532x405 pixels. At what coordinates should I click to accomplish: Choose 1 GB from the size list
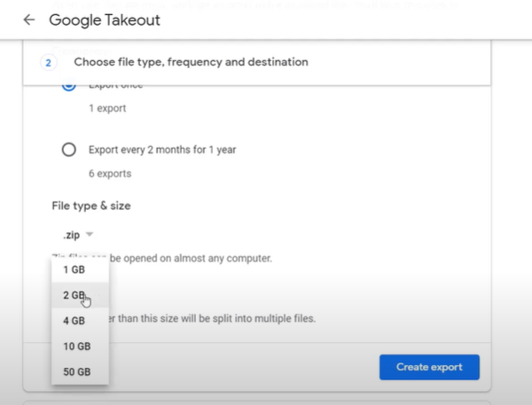[x=74, y=269]
